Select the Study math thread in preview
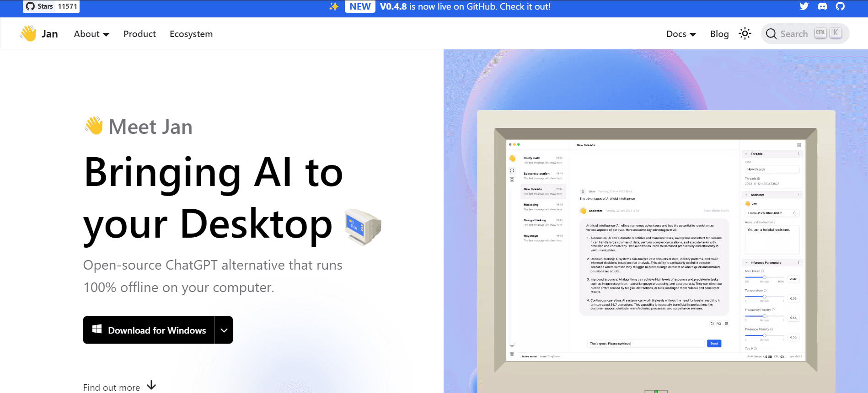Viewport: 868px width, 393px height. (543, 160)
